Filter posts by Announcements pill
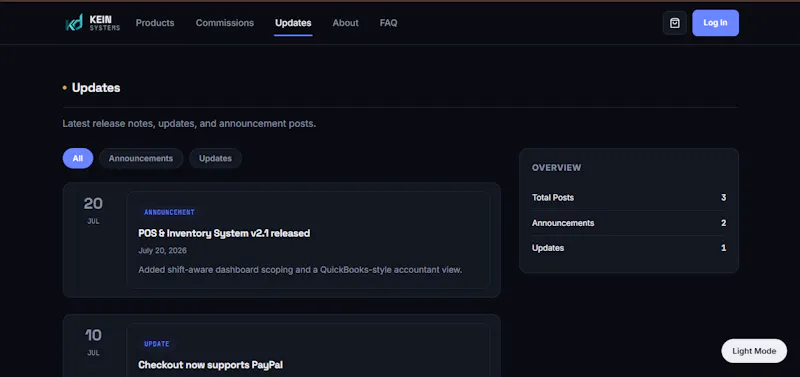800x377 pixels. pos(141,158)
